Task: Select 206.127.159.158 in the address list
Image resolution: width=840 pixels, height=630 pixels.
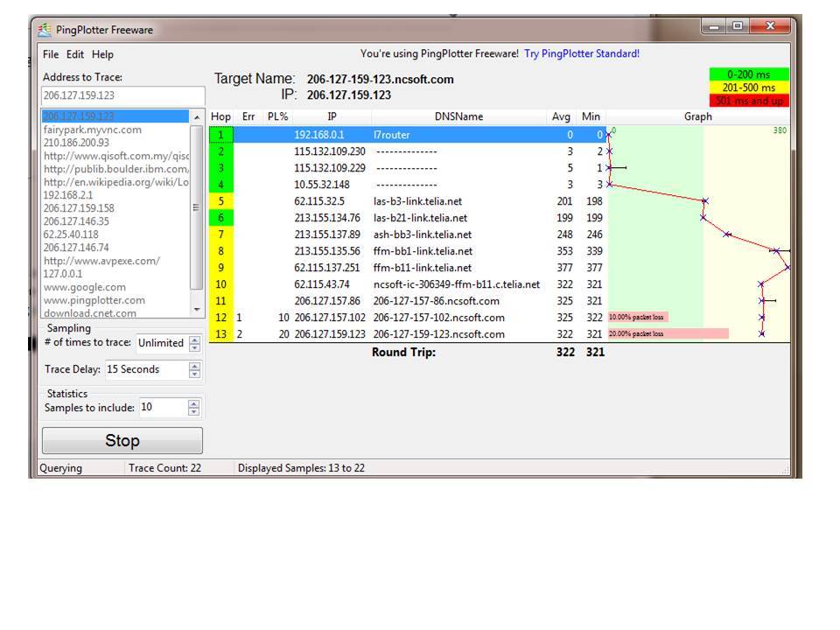Action: pyautogui.click(x=115, y=208)
